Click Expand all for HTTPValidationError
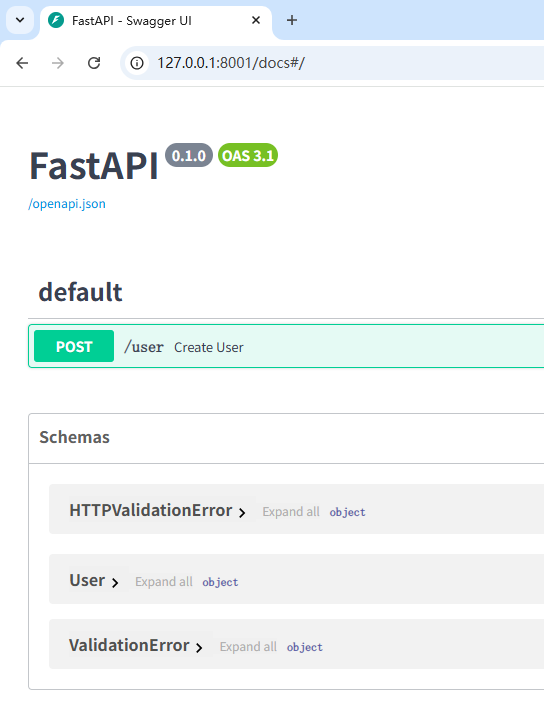 291,512
